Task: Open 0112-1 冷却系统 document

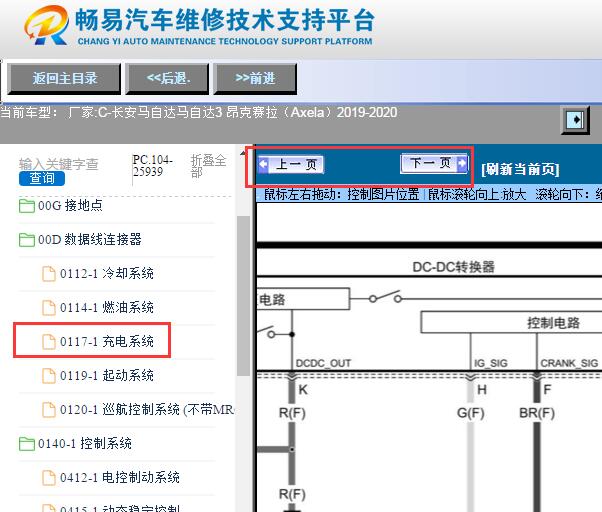Action: click(x=107, y=274)
